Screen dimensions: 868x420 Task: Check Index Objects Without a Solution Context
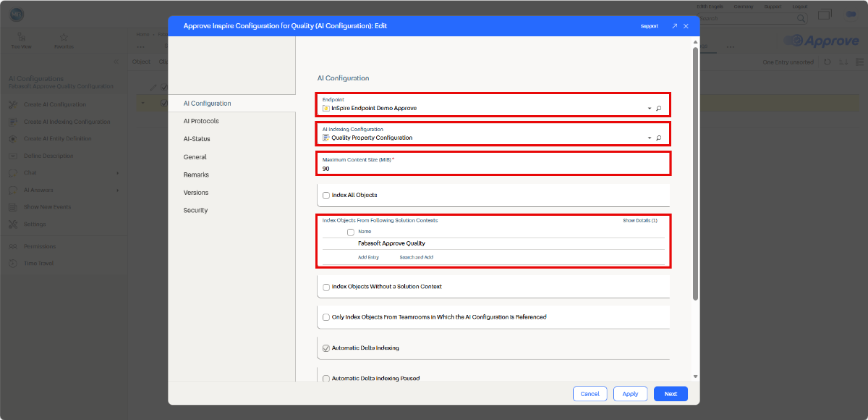click(x=326, y=287)
